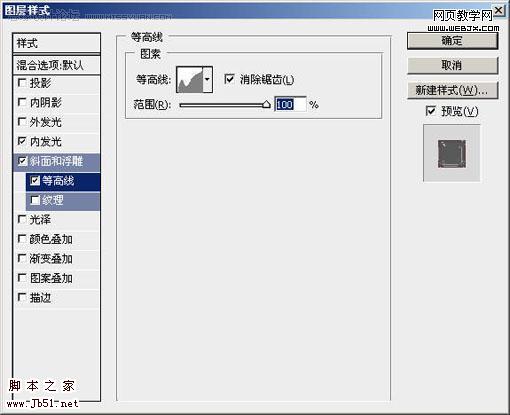Enable the 描边 (Stroke) checkbox
The width and height of the screenshot is (510, 415).
click(22, 297)
